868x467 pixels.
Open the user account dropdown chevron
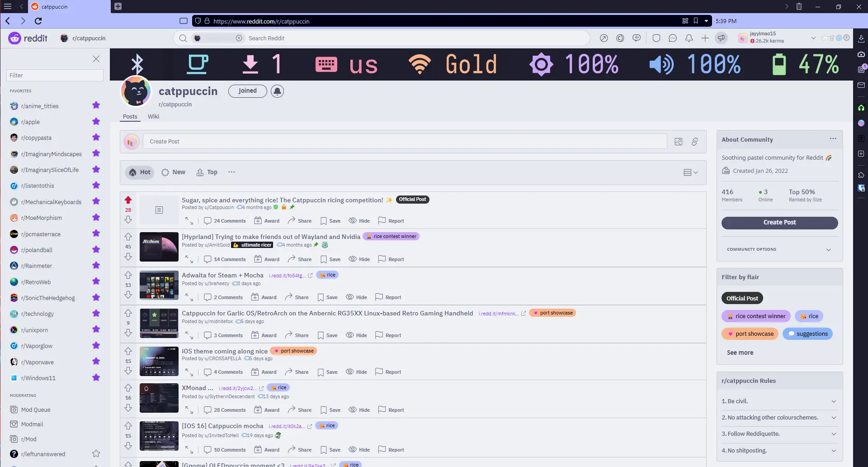[813, 38]
